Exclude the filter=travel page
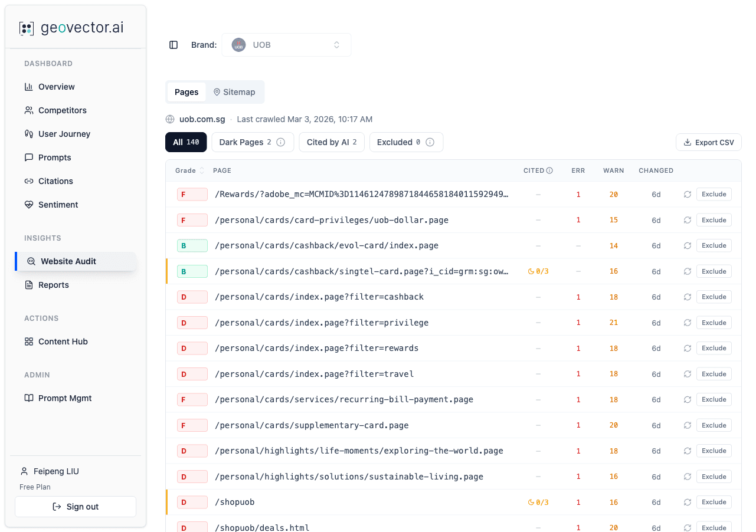Image resolution: width=756 pixels, height=532 pixels. (714, 374)
